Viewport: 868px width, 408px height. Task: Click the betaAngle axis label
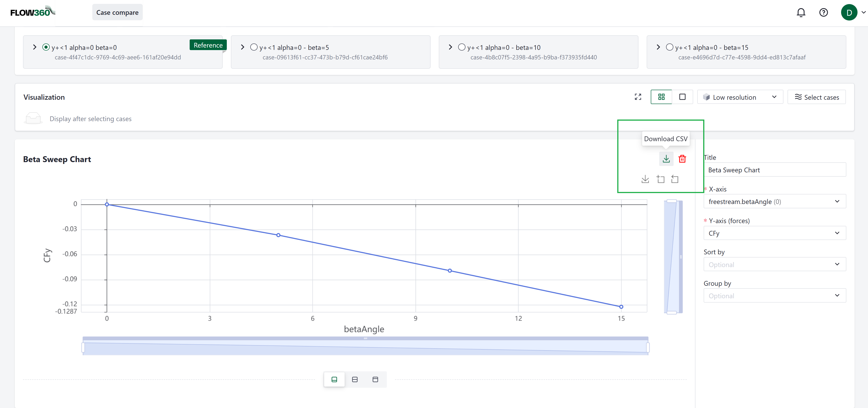click(364, 329)
